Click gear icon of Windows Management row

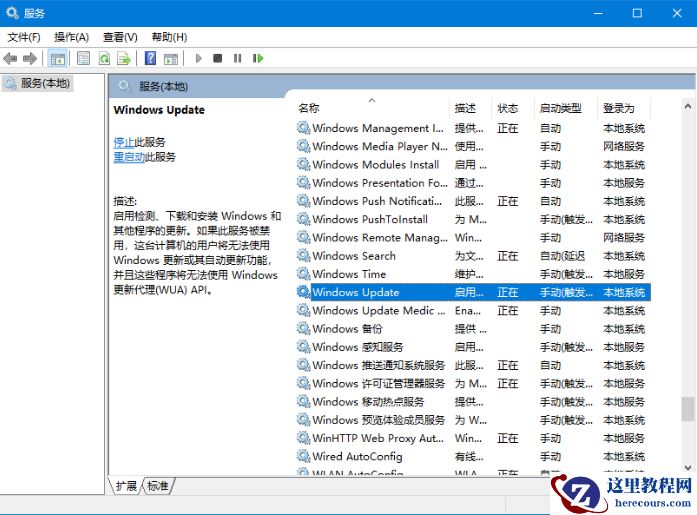[304, 128]
